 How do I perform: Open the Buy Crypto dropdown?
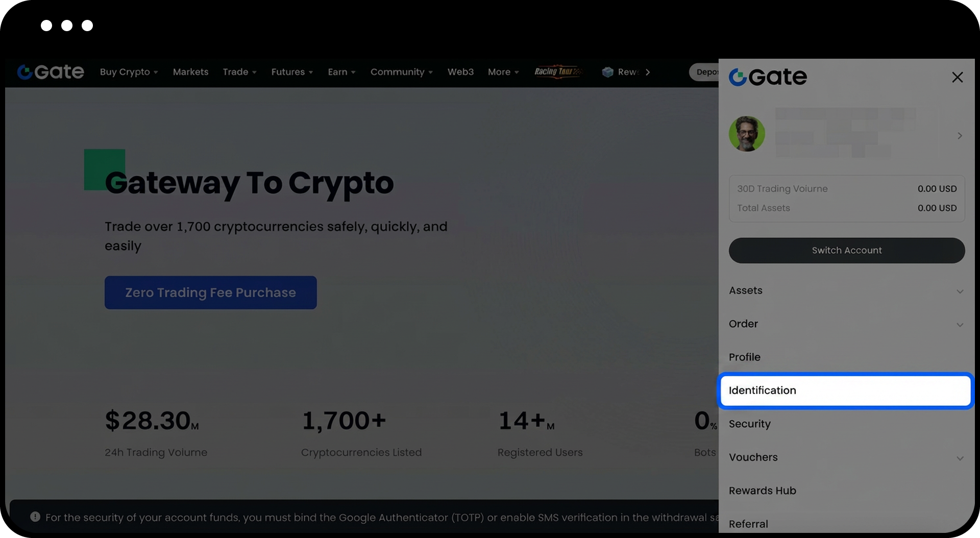pos(129,72)
